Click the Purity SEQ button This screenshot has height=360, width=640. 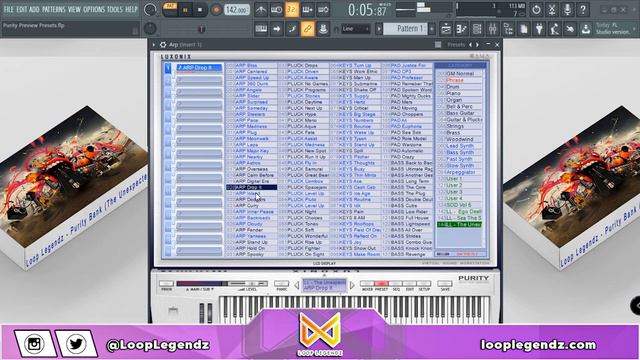[396, 284]
